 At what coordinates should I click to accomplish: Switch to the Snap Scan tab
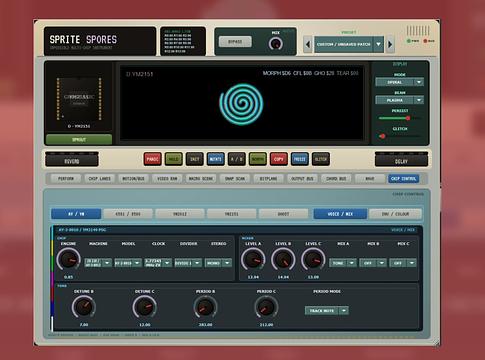point(235,179)
